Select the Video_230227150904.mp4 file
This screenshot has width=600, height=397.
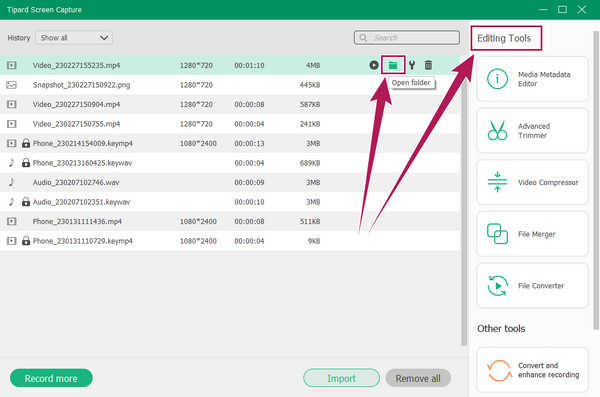230,104
